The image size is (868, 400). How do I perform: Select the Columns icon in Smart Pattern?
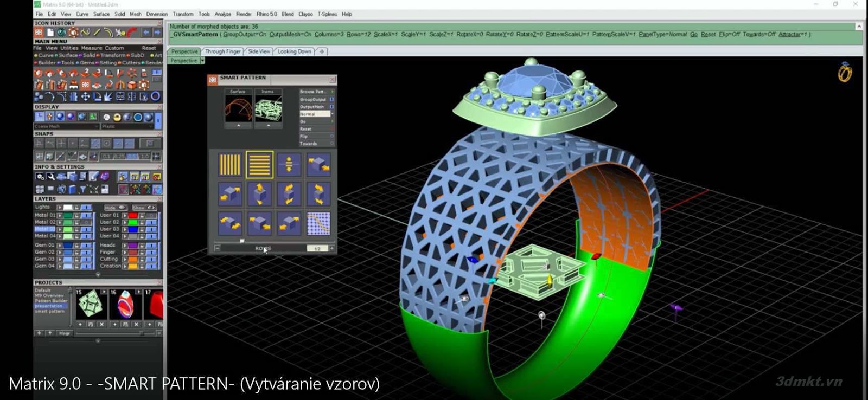coord(230,164)
